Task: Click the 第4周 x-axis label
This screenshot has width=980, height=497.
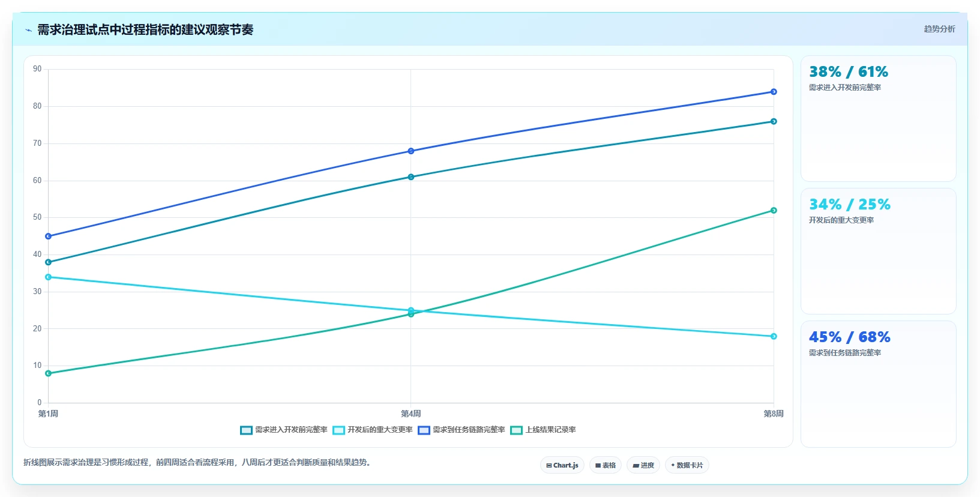Action: (411, 414)
